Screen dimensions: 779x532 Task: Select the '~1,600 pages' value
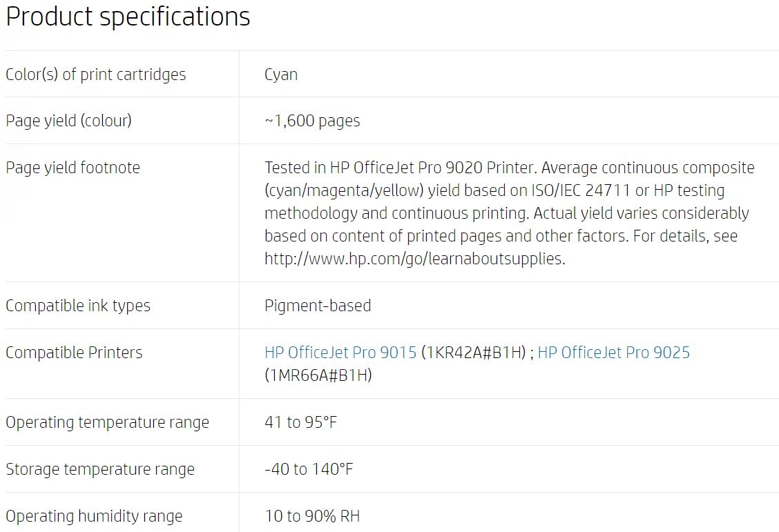click(312, 121)
